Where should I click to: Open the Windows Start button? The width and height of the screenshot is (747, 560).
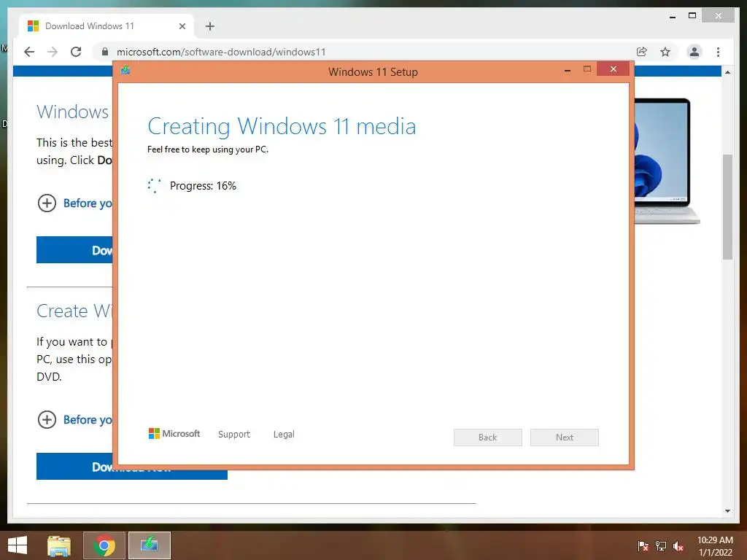[18, 545]
